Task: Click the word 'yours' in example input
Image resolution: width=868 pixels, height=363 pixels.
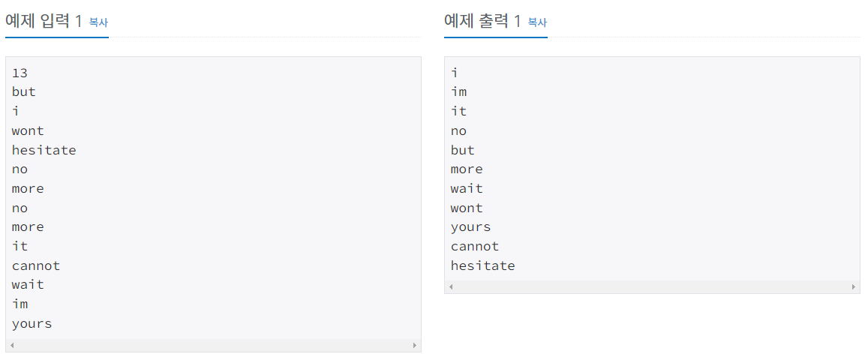Action: tap(32, 324)
